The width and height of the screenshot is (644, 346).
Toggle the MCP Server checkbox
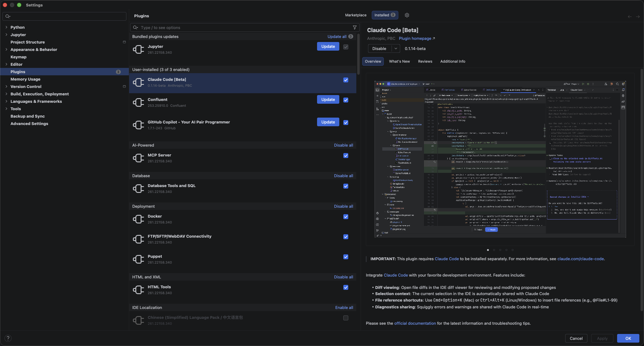click(x=346, y=156)
